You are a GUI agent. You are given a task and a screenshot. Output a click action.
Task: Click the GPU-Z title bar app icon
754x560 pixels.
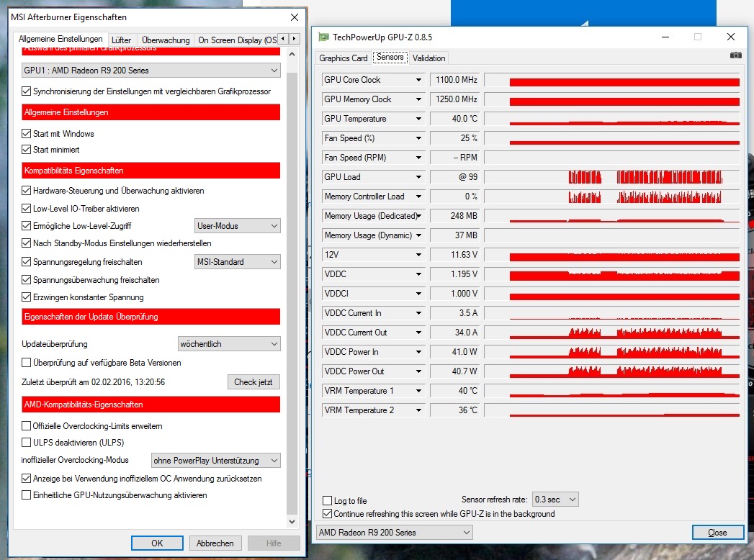tap(323, 37)
